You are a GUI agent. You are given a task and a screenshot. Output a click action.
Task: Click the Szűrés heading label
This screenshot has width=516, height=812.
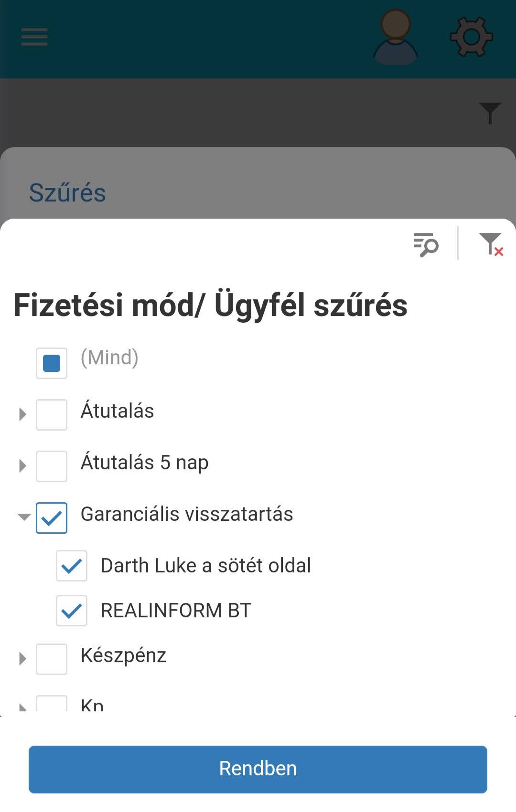click(x=67, y=193)
